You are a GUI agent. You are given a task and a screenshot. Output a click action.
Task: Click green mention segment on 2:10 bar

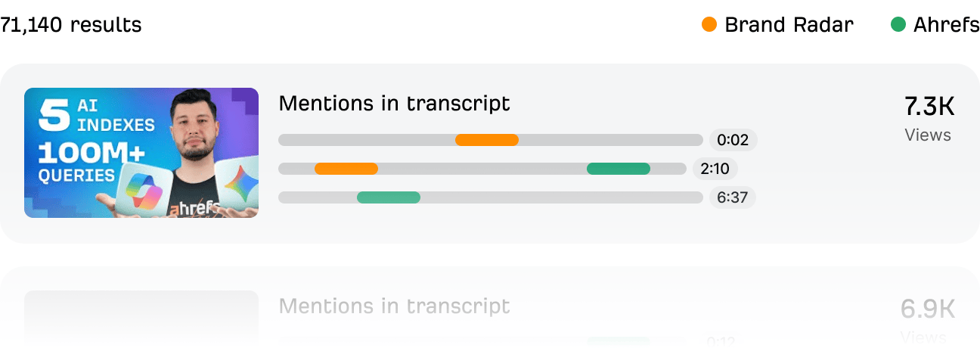pyautogui.click(x=619, y=169)
